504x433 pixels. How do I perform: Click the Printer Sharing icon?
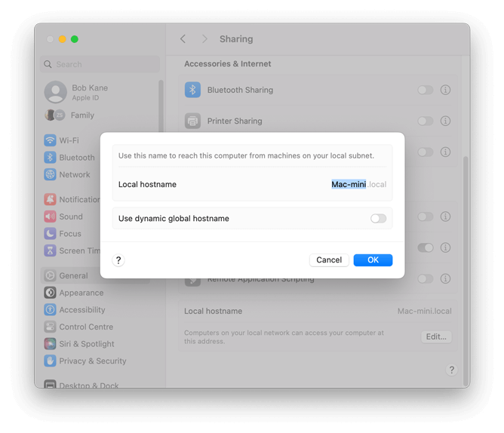click(x=192, y=121)
